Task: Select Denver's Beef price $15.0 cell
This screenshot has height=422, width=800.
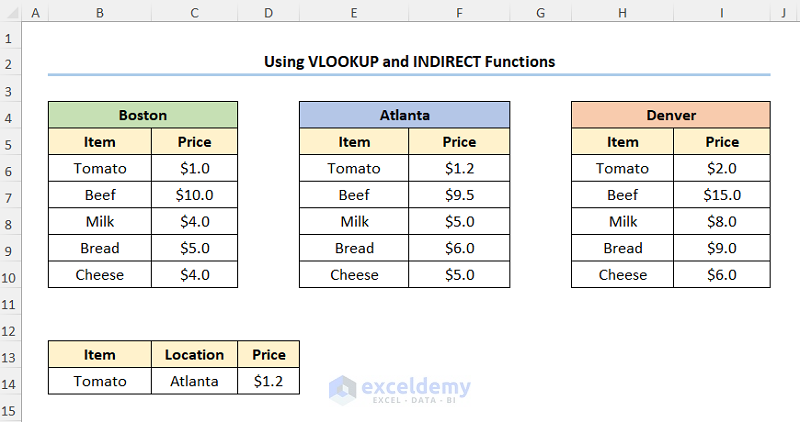Action: coord(721,195)
